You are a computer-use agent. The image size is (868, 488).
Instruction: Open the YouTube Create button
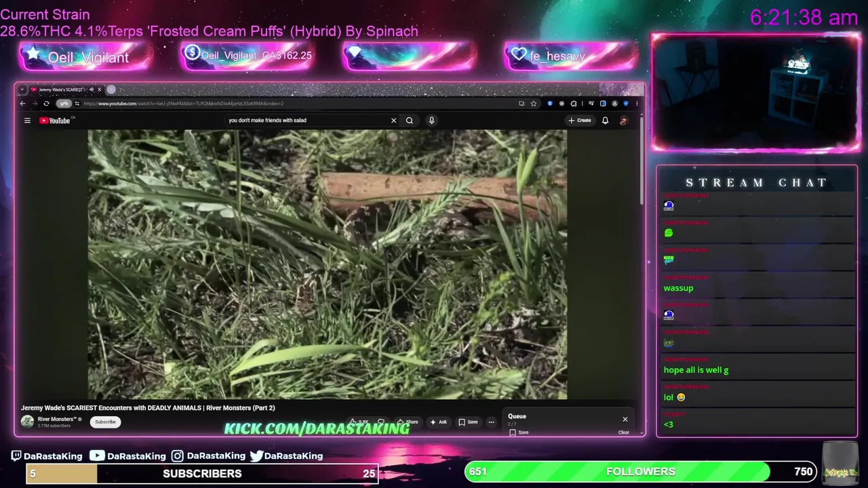click(x=580, y=121)
